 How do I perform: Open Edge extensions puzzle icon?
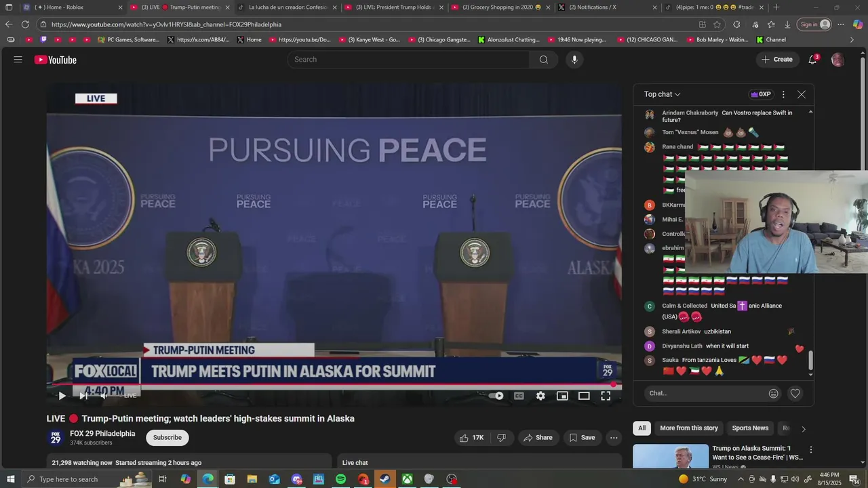tap(737, 24)
